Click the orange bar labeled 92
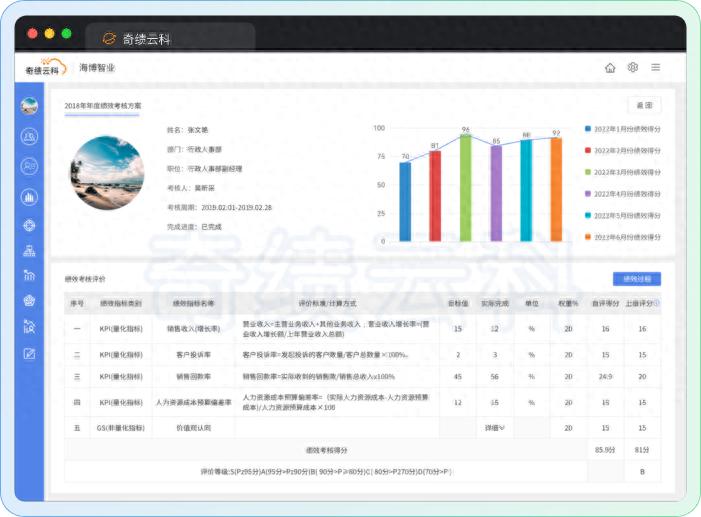701x517 pixels. (x=556, y=190)
